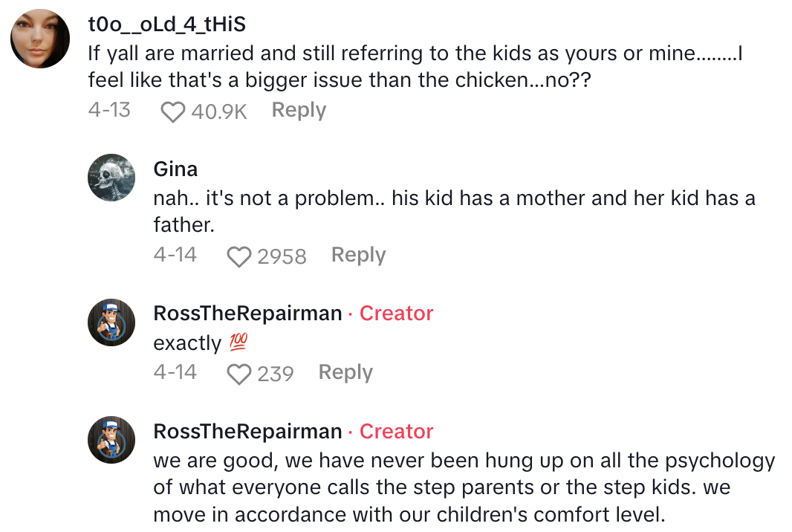
Task: Like the t0o__oLd_4_tHiS comment with heart icon
Action: [x=173, y=112]
